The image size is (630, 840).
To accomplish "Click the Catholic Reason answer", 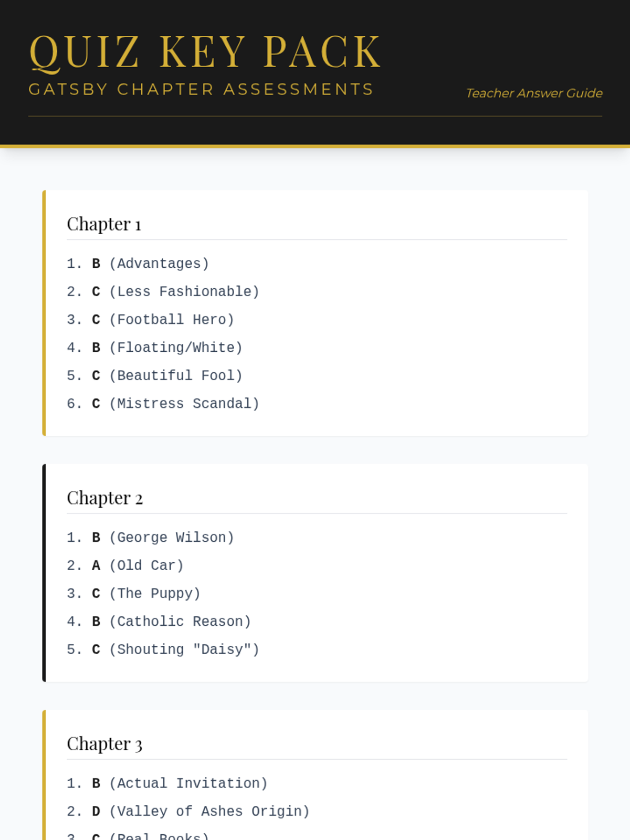I will 159,622.
